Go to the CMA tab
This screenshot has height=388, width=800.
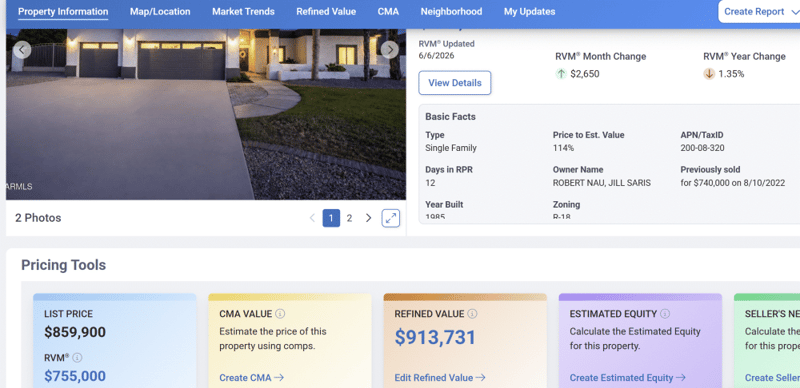(x=388, y=11)
